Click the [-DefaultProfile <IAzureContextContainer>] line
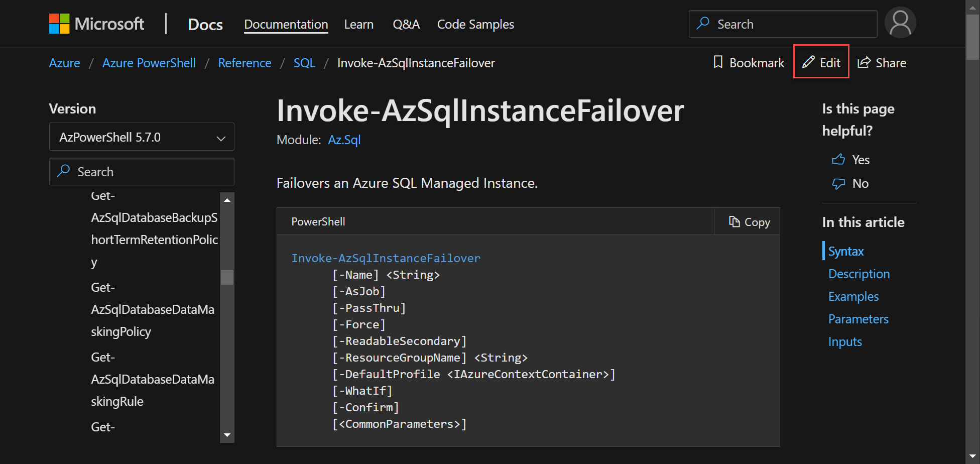Screen dimensions: 980x464 tap(473, 374)
